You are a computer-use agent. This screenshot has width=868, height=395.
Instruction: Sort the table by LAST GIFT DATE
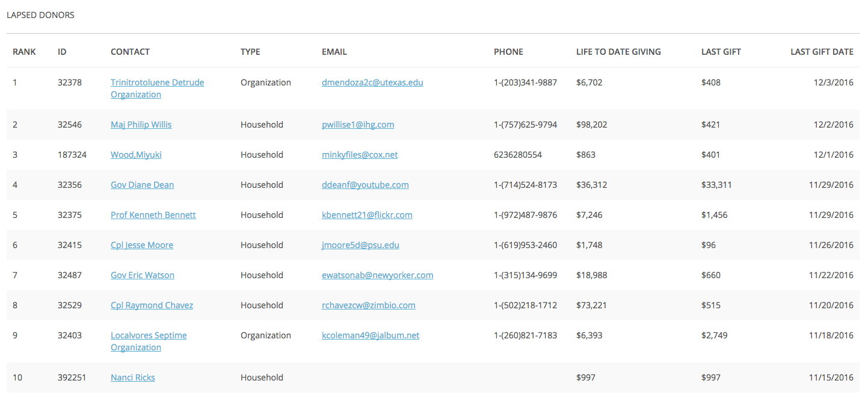coord(822,52)
